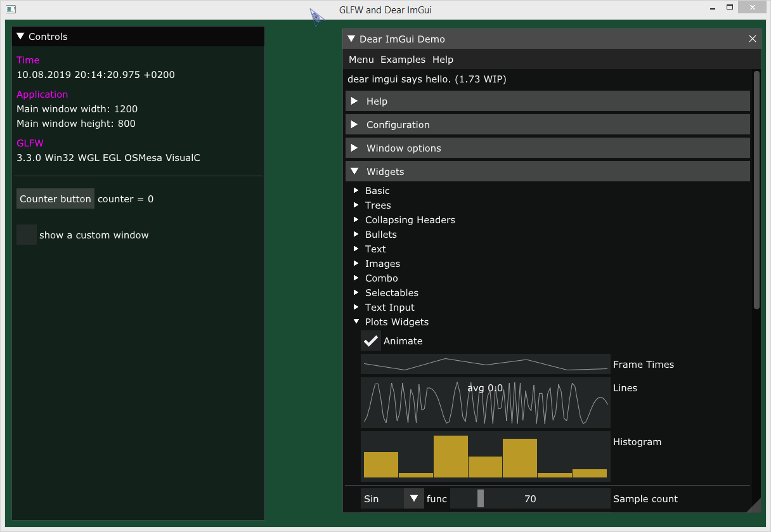Click the Sample count label
771x532 pixels.
[645, 498]
